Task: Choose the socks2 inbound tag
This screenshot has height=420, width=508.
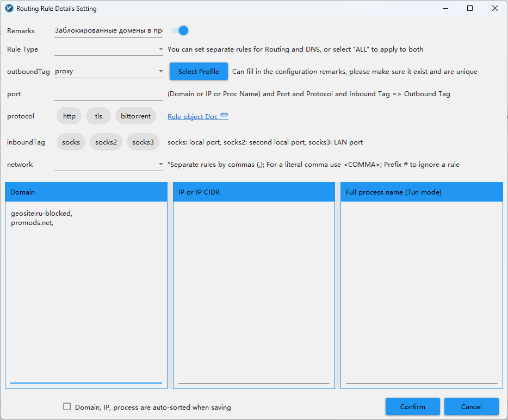Action: [x=106, y=142]
